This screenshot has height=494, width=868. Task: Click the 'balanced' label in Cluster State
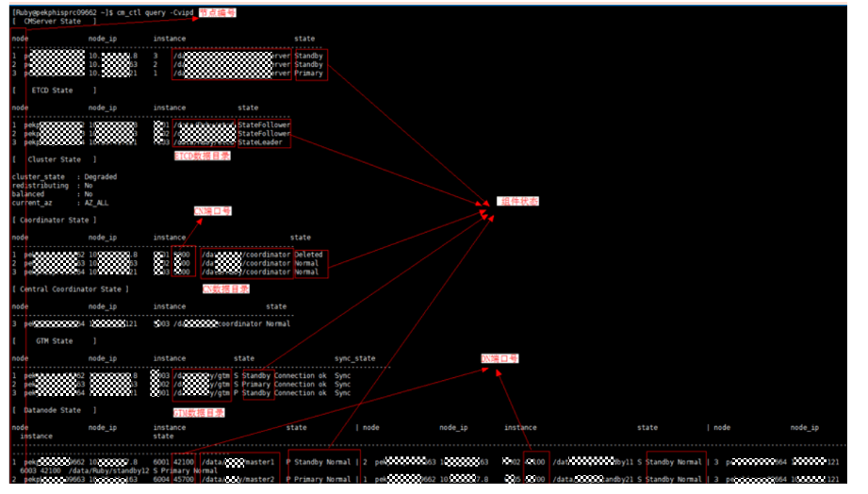click(28, 194)
